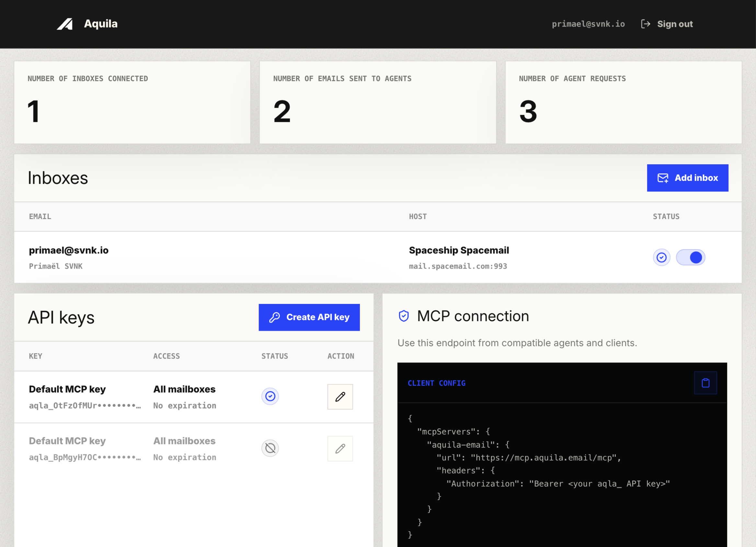Click the primael@svnk.io inbox email cell
Image resolution: width=756 pixels, height=547 pixels.
(x=69, y=250)
